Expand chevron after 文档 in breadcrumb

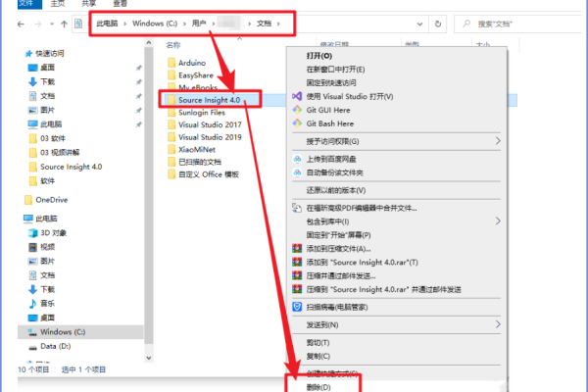point(278,24)
